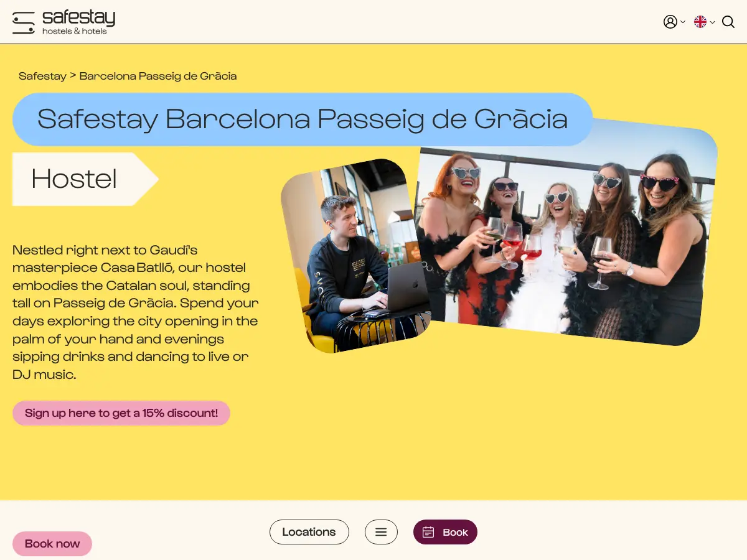
Task: Select the UK flag language icon
Action: pos(700,22)
